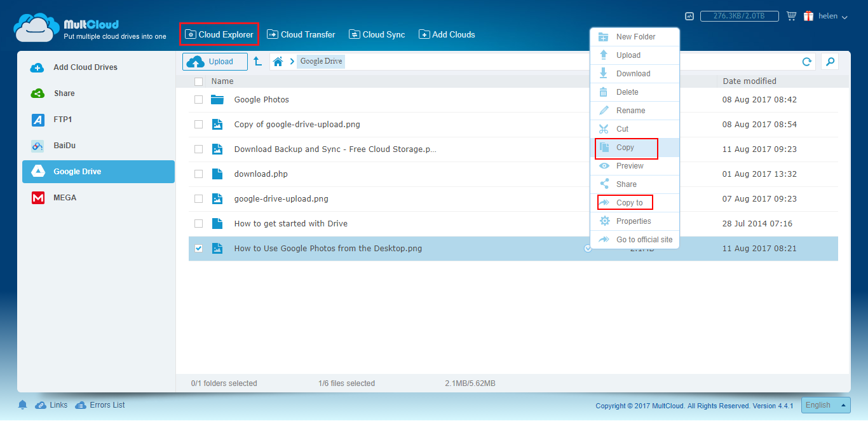Screen dimensions: 868x421
Task: Click the download.php file icon
Action: 217,174
